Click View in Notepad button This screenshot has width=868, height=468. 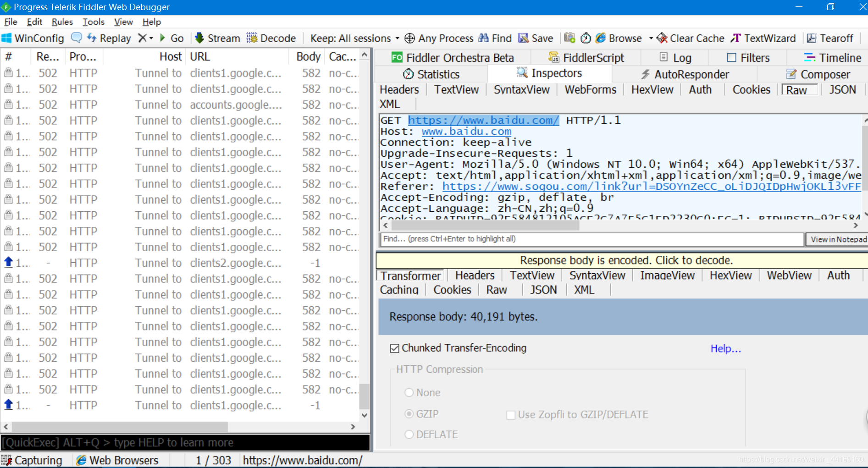point(837,239)
